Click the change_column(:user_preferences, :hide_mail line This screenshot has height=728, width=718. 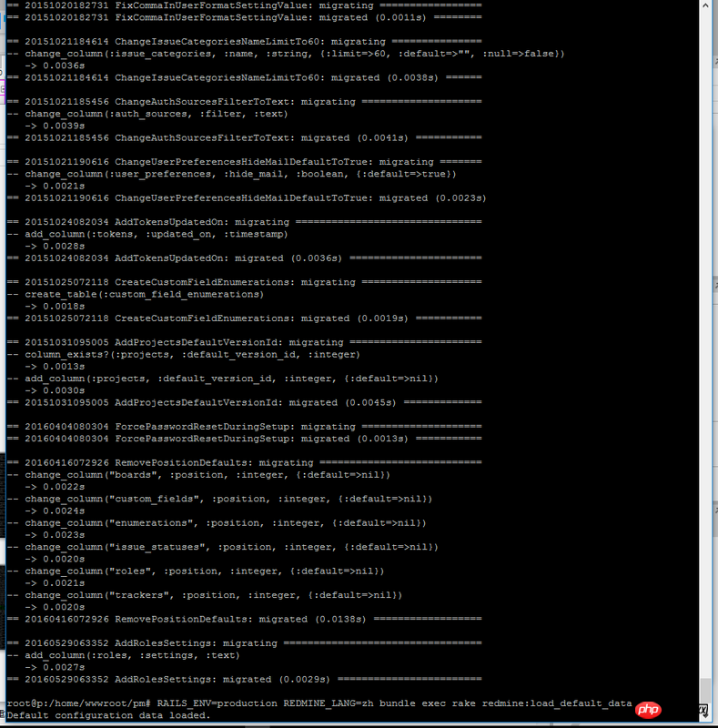pyautogui.click(x=232, y=174)
